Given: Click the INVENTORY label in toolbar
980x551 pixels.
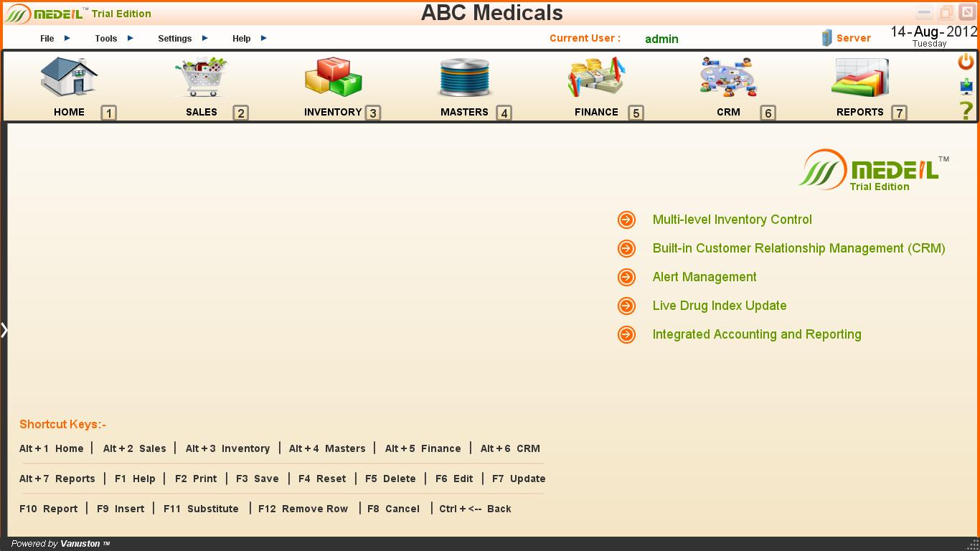Looking at the screenshot, I should [x=333, y=112].
